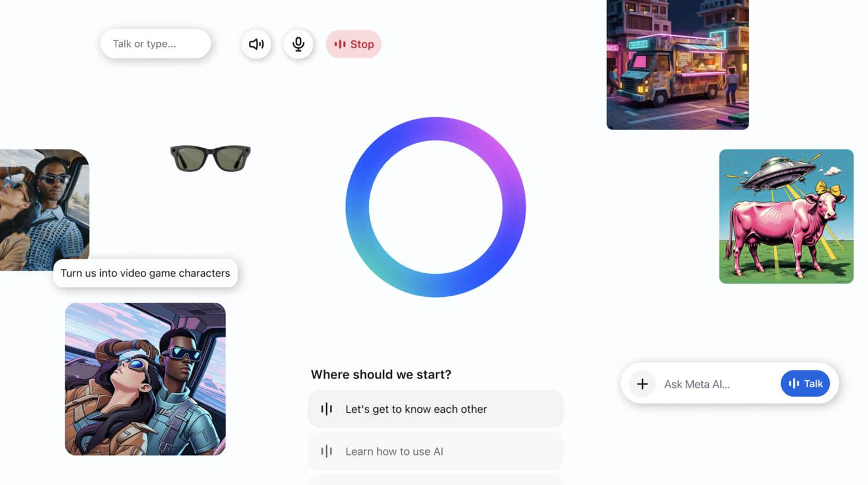Select Let's get to know each other
868x485 pixels.
click(436, 409)
